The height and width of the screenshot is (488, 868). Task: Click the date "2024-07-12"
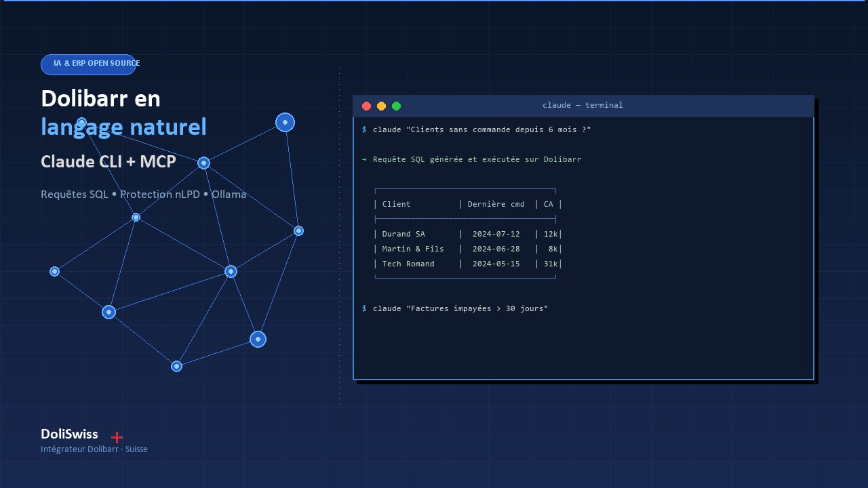pos(496,234)
